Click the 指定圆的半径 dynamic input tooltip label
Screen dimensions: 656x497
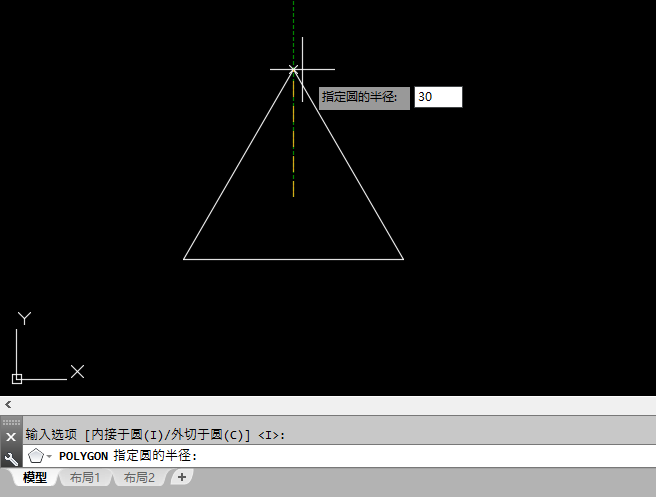point(364,98)
